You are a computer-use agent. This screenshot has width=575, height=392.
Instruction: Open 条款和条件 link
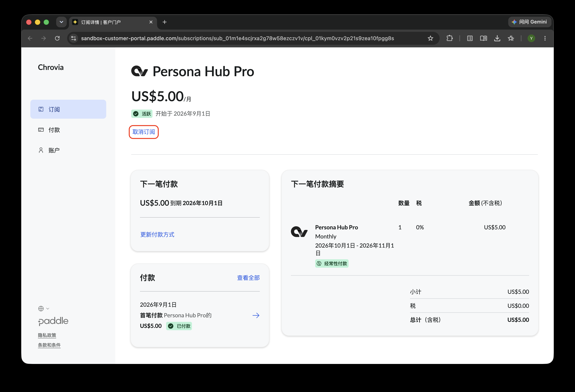49,345
